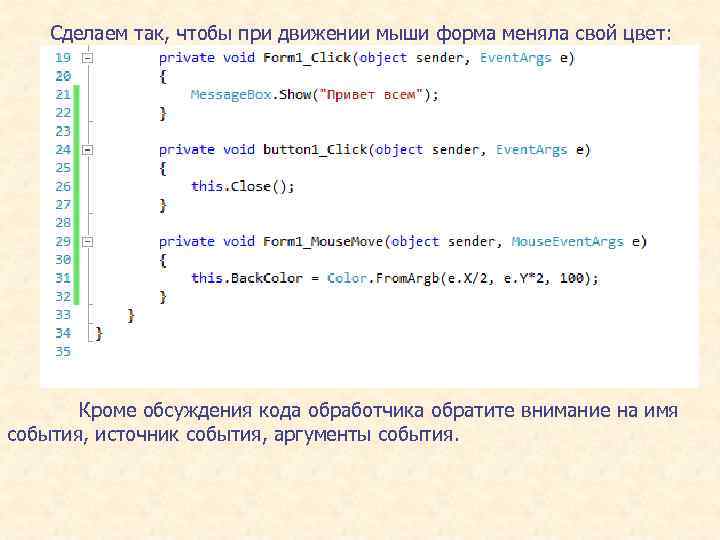This screenshot has width=720, height=540.
Task: Click the line number 35
Action: (x=63, y=352)
